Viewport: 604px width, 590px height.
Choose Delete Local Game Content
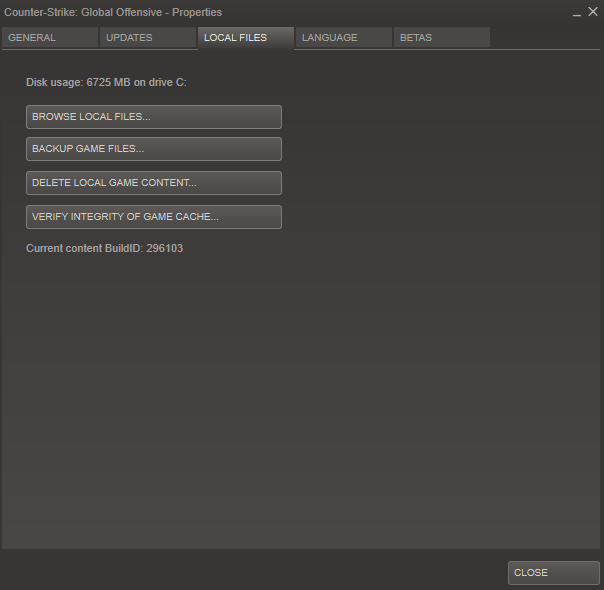coord(154,183)
